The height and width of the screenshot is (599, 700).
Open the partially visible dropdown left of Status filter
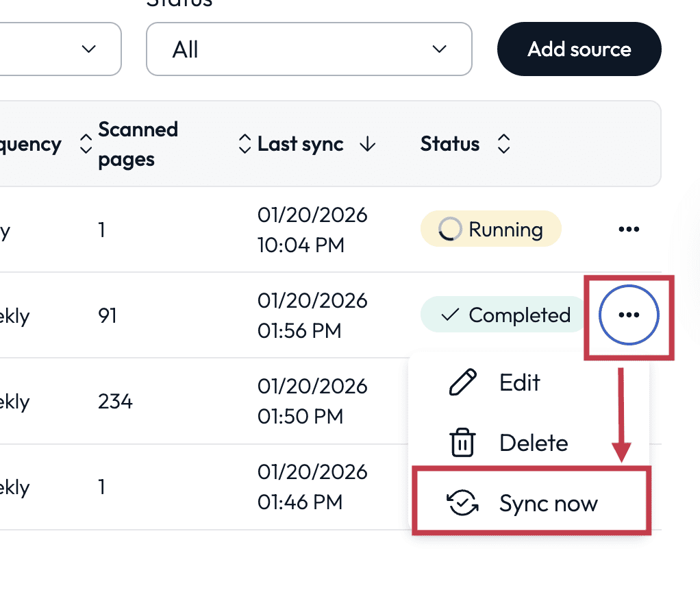(x=60, y=49)
